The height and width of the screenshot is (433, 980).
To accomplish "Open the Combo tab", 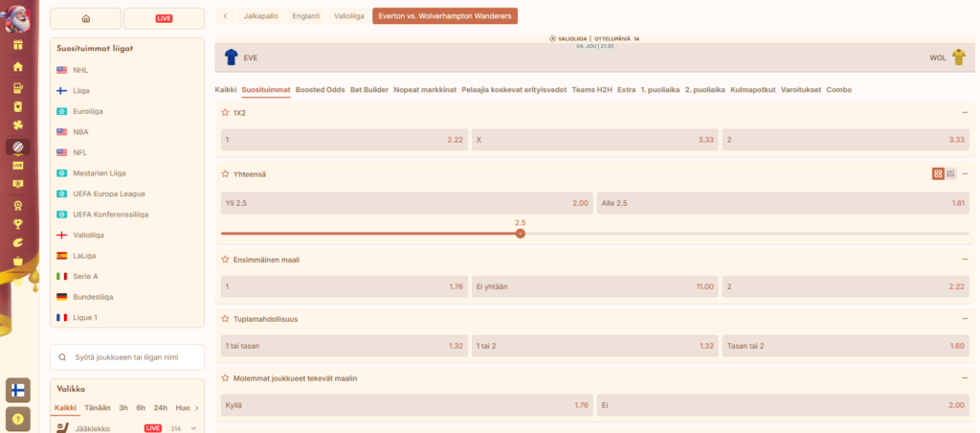I will [838, 89].
